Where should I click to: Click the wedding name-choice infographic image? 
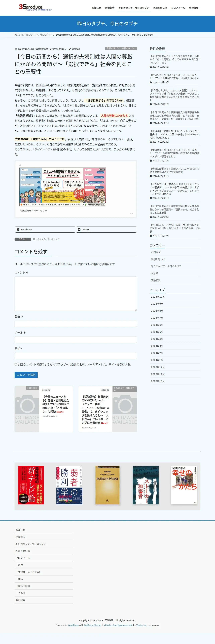[x=63, y=187]
